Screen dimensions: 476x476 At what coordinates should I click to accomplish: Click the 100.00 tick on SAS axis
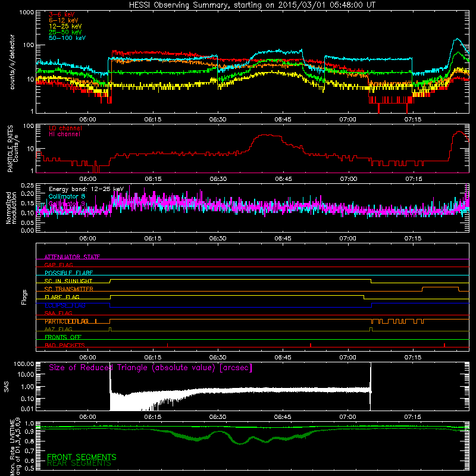[24, 364]
